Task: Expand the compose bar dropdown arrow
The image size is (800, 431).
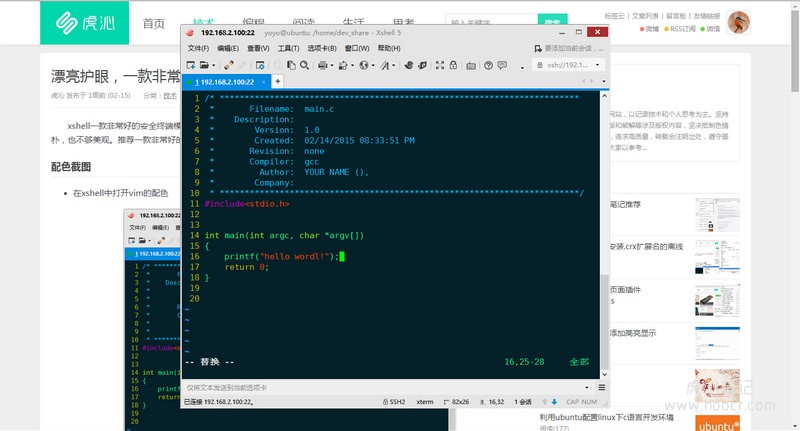Action: coord(587,388)
